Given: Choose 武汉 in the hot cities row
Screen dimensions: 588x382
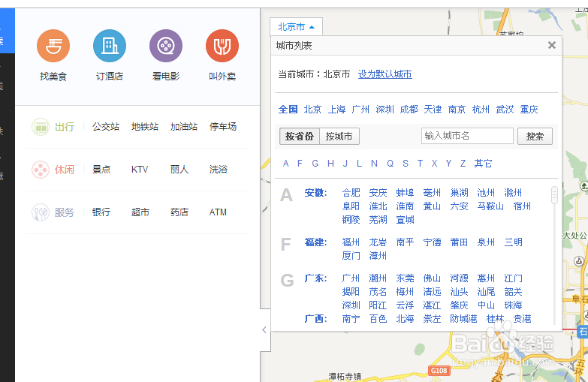Looking at the screenshot, I should click(505, 110).
